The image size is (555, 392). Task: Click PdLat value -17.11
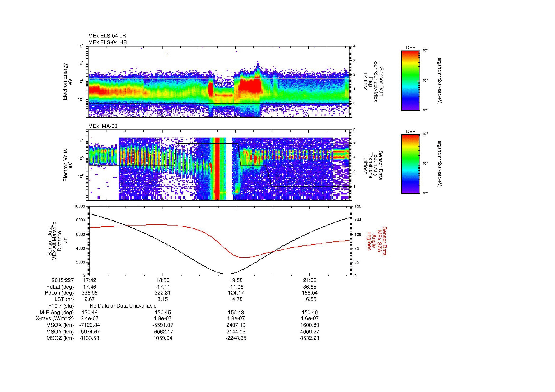(163, 287)
